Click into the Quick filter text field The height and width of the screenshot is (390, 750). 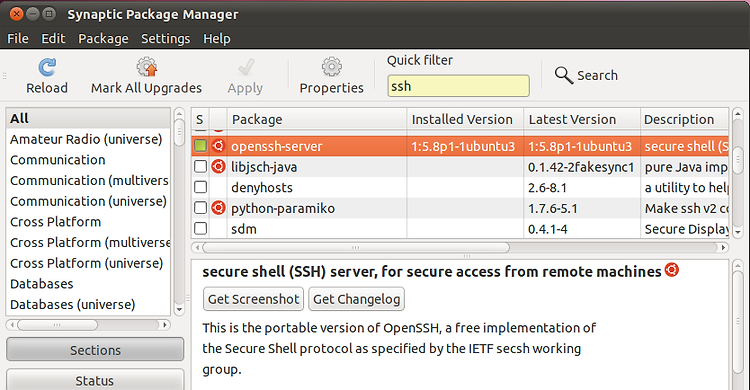click(x=458, y=86)
